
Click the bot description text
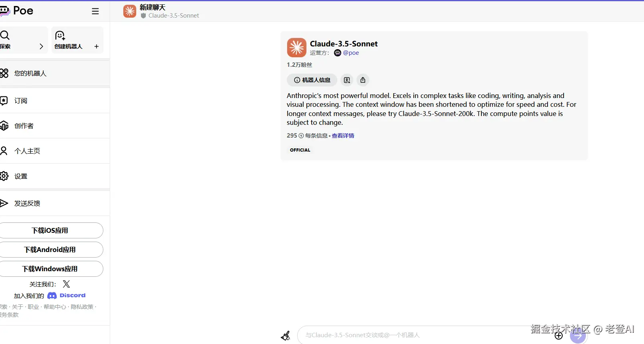tap(432, 109)
